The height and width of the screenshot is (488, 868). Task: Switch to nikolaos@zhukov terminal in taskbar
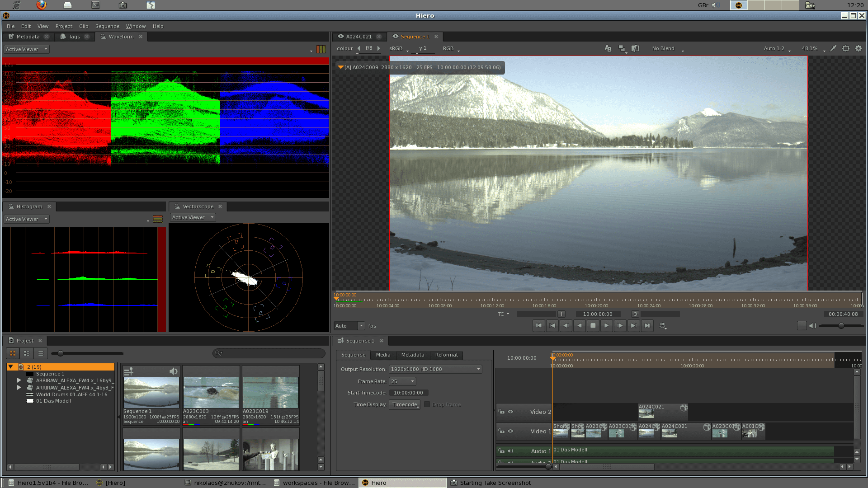point(226,483)
